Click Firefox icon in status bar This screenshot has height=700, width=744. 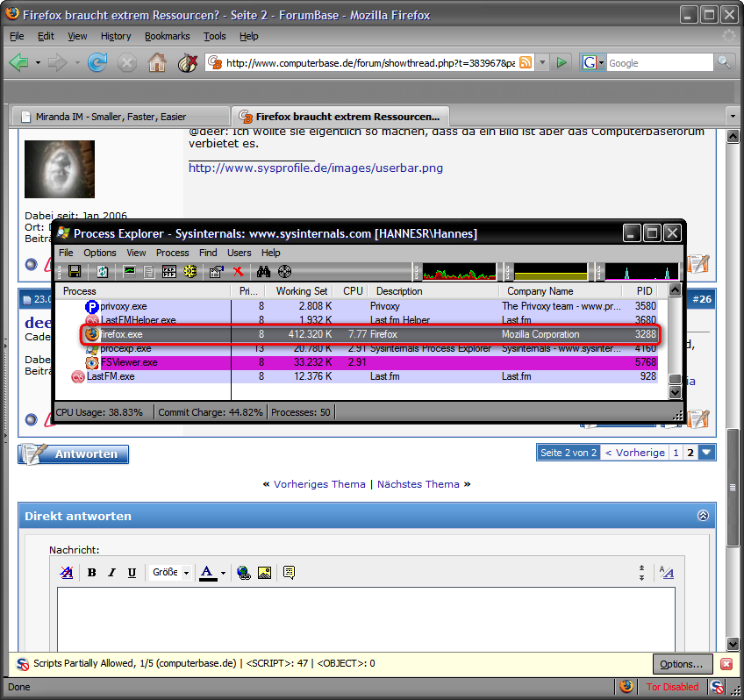pyautogui.click(x=626, y=686)
